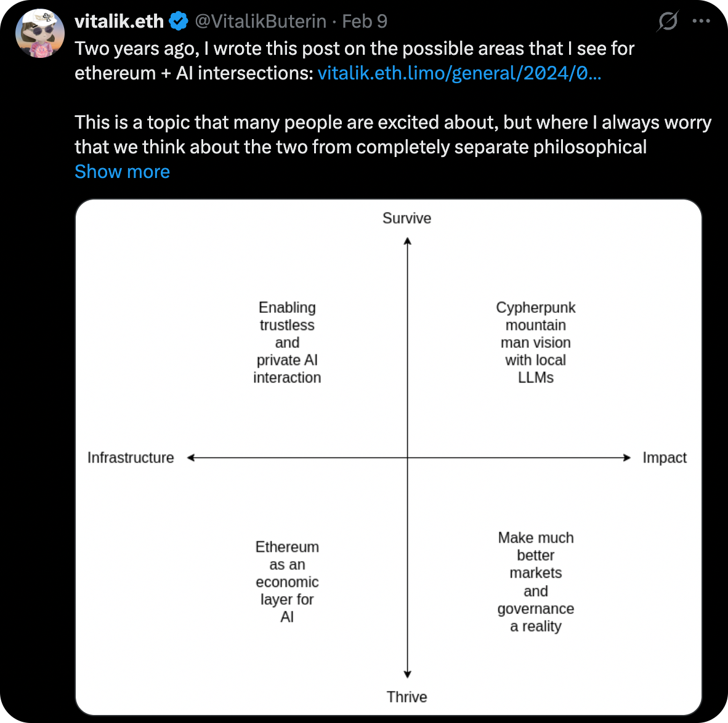Click the blue verified badge

click(179, 22)
